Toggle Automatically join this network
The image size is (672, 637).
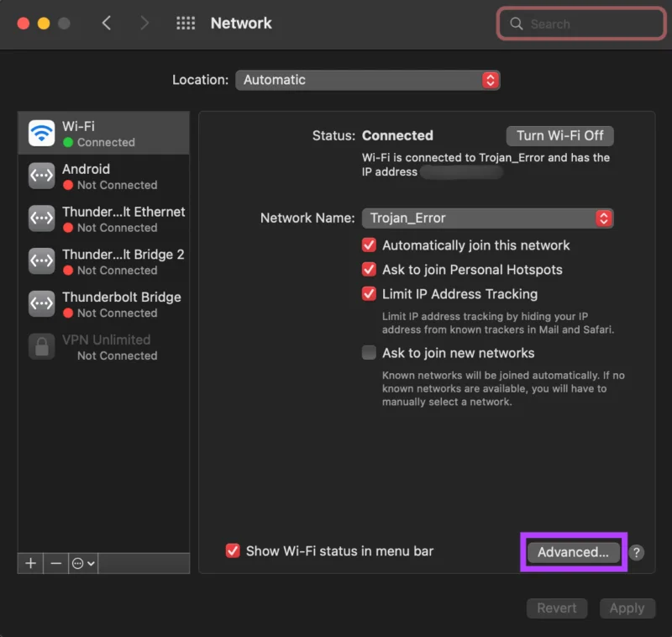369,245
